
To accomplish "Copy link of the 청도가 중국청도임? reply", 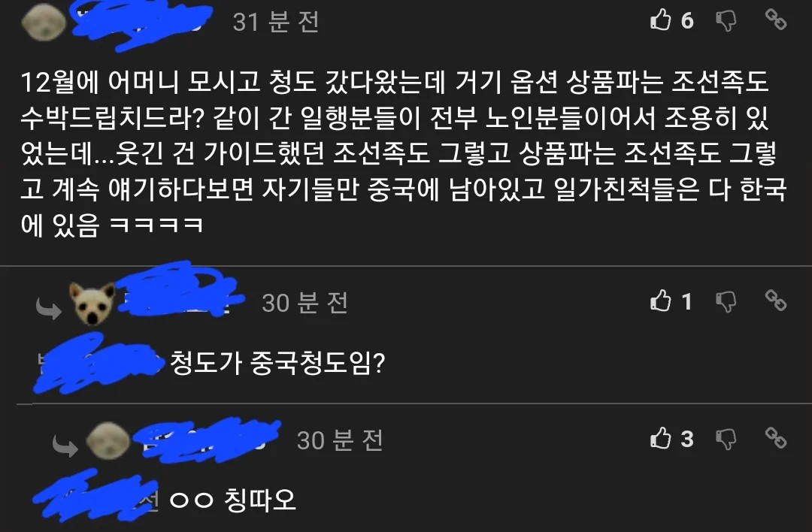I will (x=776, y=301).
